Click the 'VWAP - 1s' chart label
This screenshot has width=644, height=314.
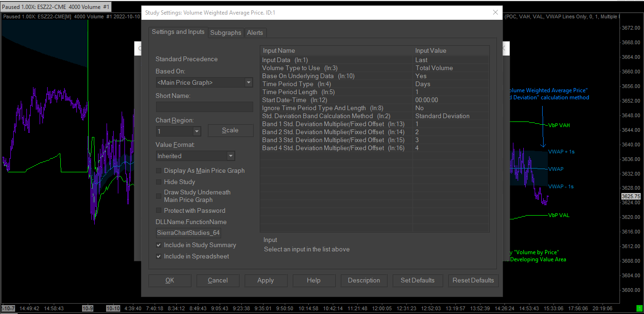[x=561, y=186]
